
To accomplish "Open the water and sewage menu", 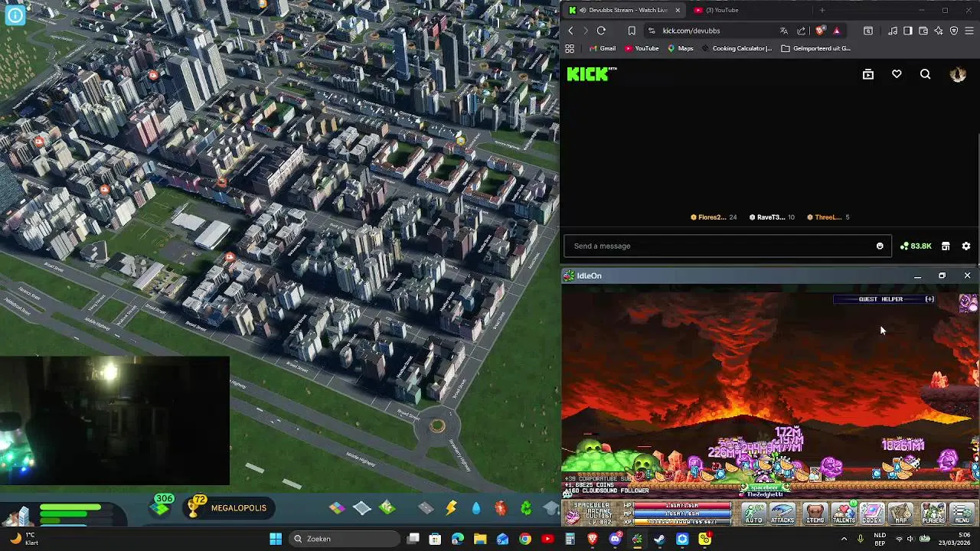I will (x=476, y=508).
